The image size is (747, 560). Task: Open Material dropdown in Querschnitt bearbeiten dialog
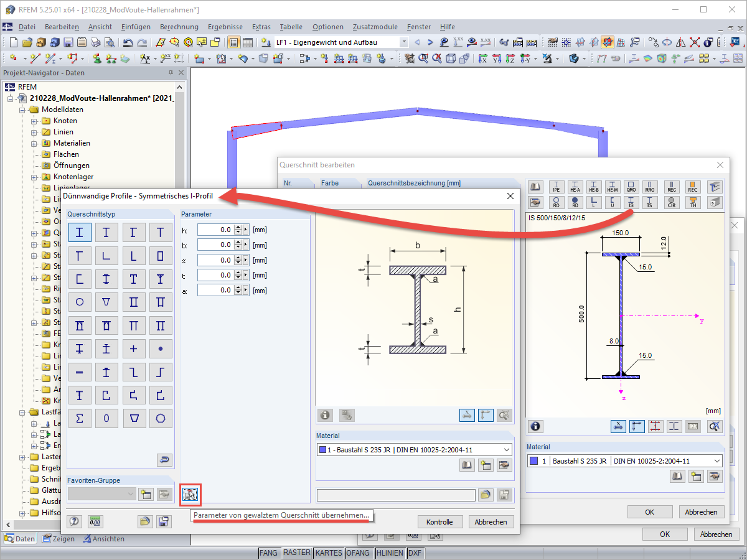[717, 461]
